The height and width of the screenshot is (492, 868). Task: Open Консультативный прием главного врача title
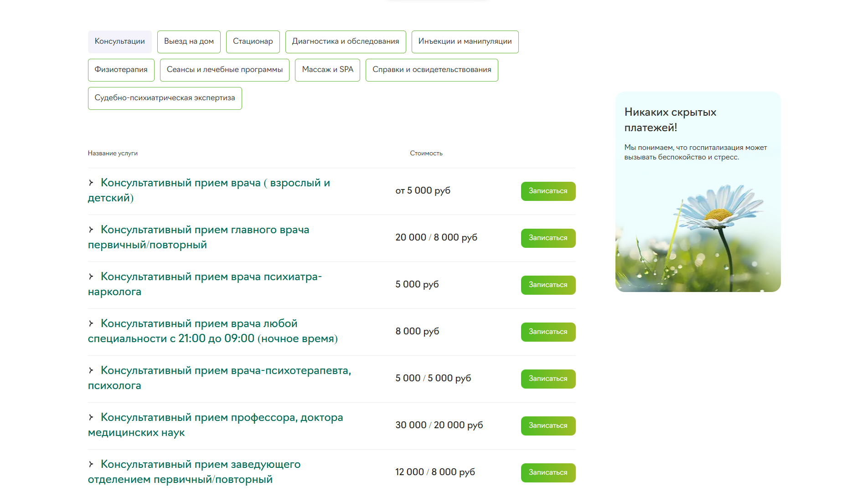tap(199, 237)
